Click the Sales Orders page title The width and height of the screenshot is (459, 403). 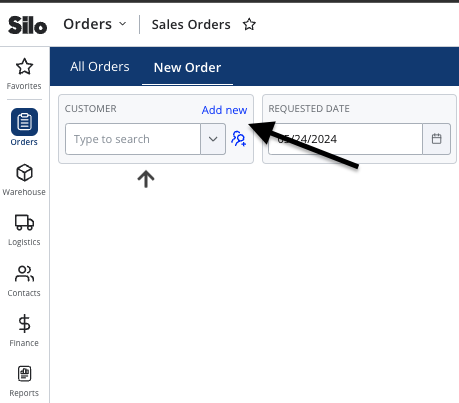click(x=191, y=25)
